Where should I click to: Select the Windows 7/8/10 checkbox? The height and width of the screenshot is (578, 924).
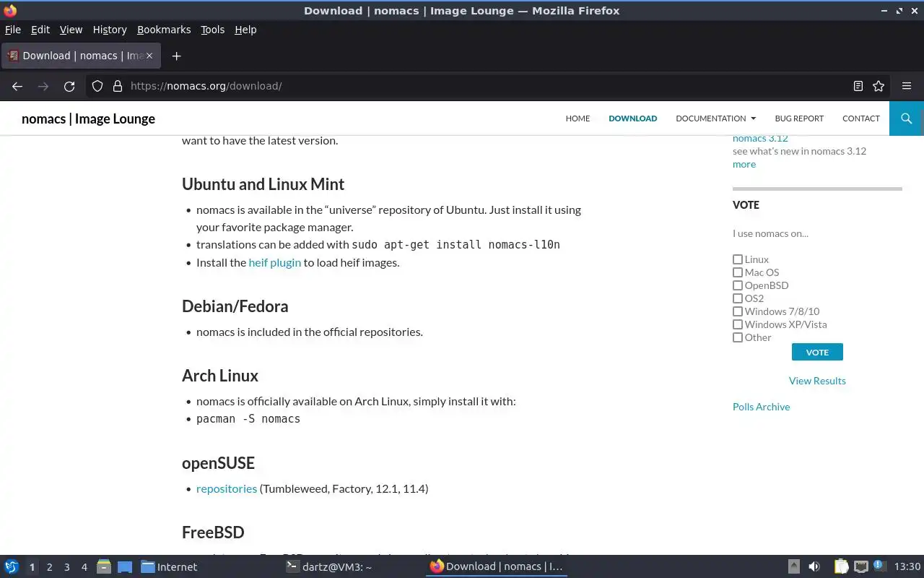pos(738,311)
